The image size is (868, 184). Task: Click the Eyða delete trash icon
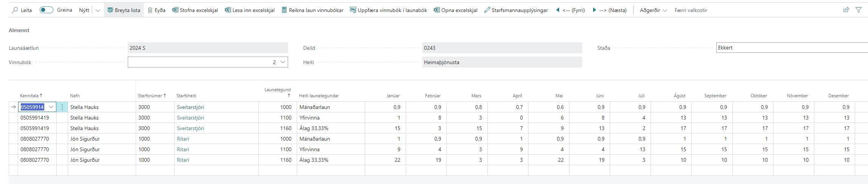click(x=150, y=10)
